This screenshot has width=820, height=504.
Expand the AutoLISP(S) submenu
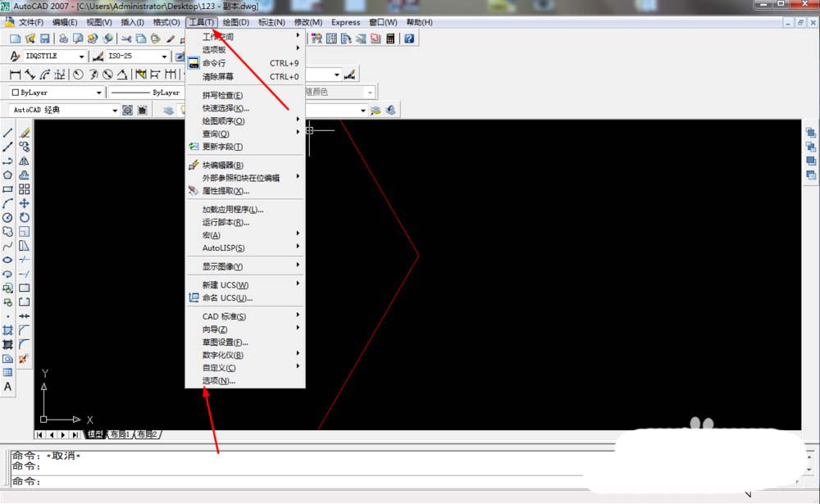coord(245,247)
